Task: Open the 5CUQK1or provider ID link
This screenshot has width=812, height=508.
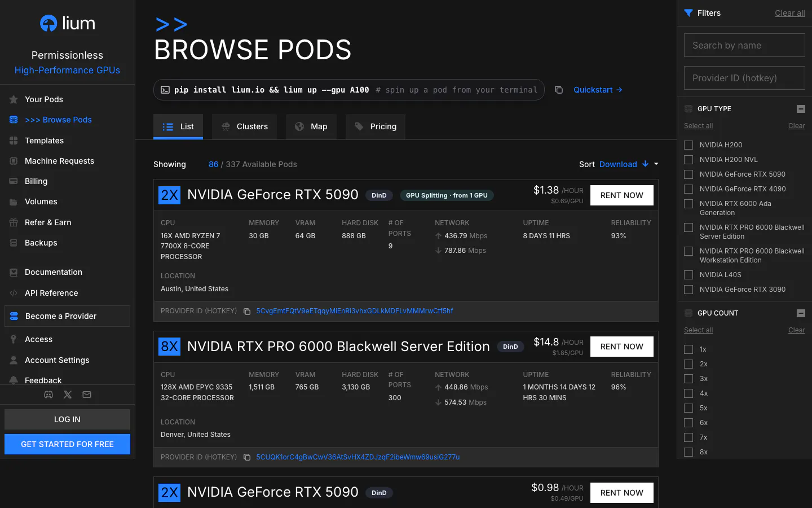Action: (x=358, y=457)
